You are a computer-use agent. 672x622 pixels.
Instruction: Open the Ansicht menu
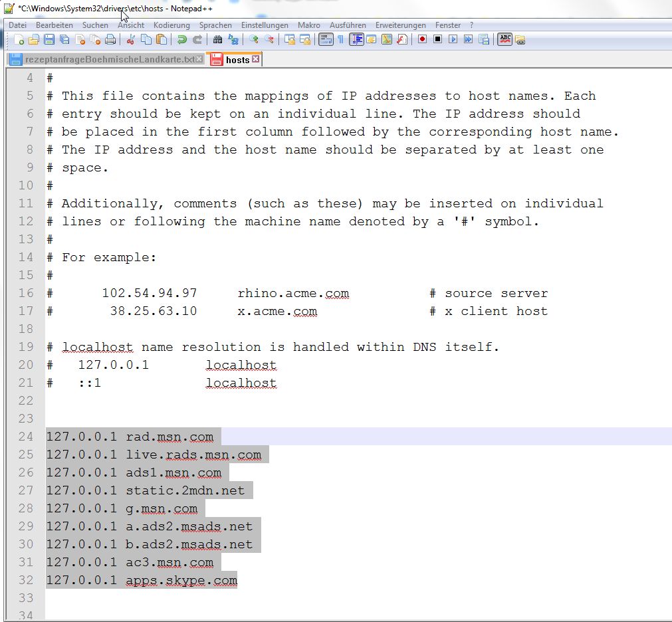(131, 25)
